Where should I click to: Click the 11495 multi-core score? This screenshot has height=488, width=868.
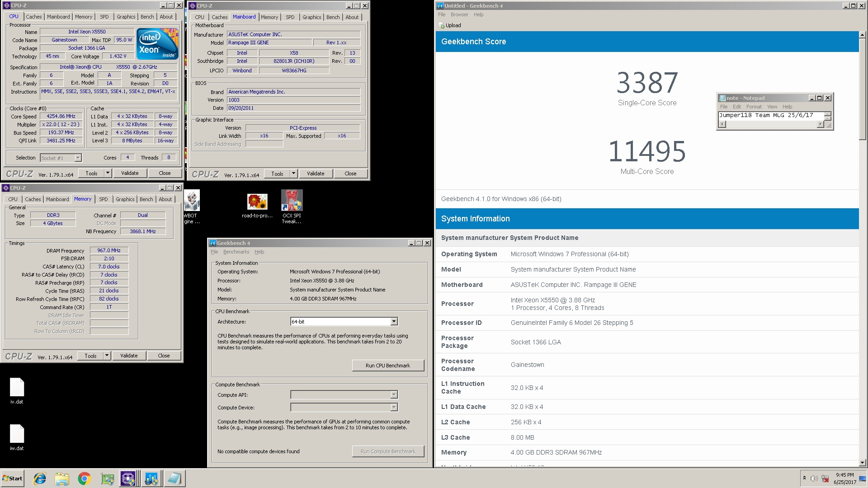pos(647,151)
